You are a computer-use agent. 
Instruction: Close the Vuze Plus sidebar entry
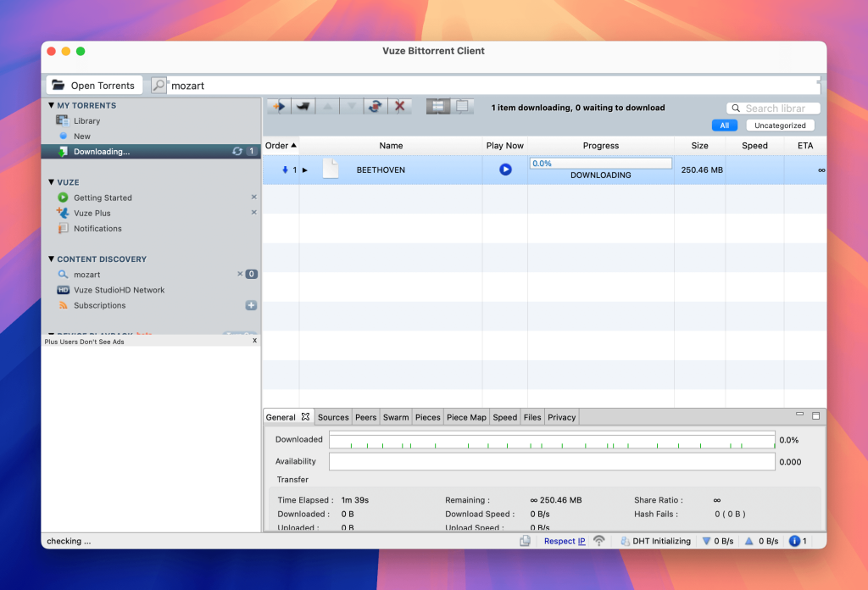(254, 213)
